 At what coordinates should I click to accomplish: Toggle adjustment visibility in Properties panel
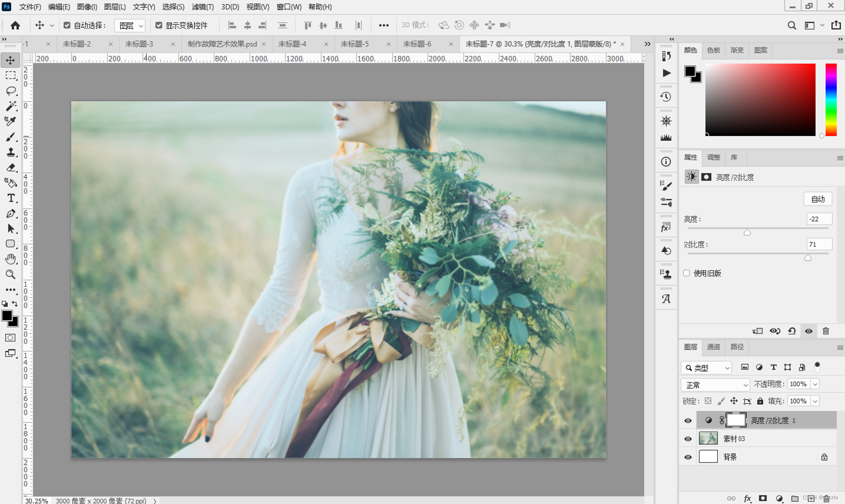point(809,331)
